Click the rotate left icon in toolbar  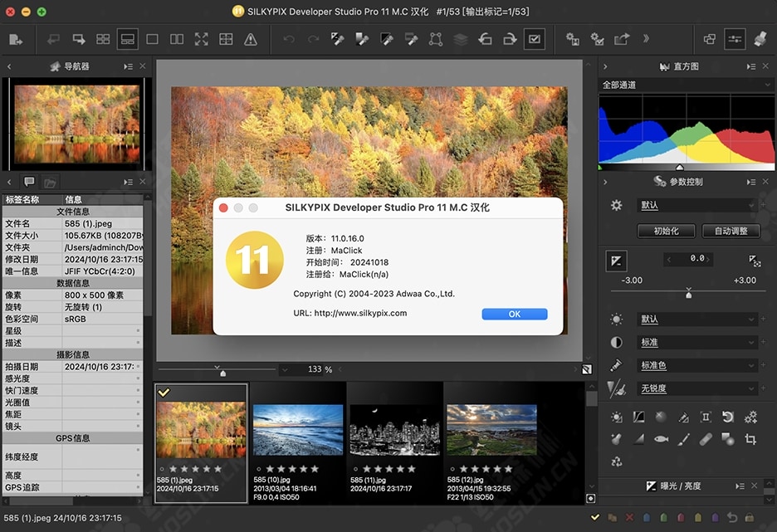[x=486, y=39]
